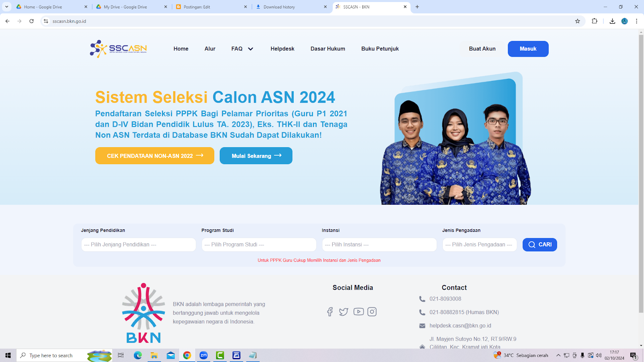Open the Pilih Instansi dropdown

[379, 245]
